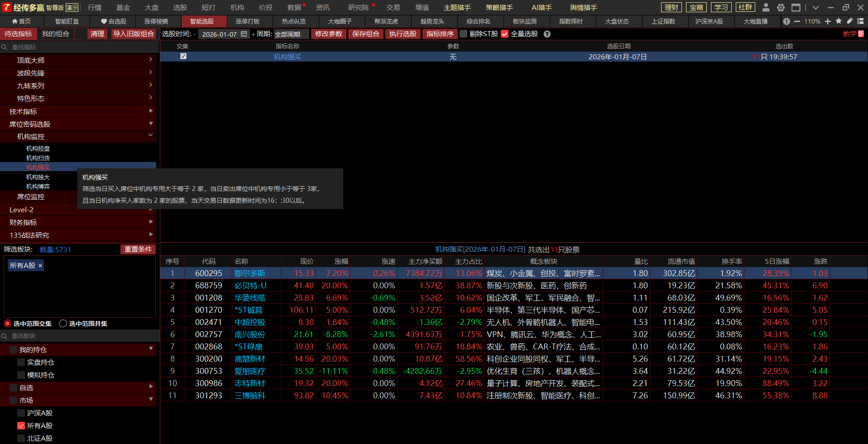
Task: Switch to the 涨停打板 tab
Action: point(248,21)
